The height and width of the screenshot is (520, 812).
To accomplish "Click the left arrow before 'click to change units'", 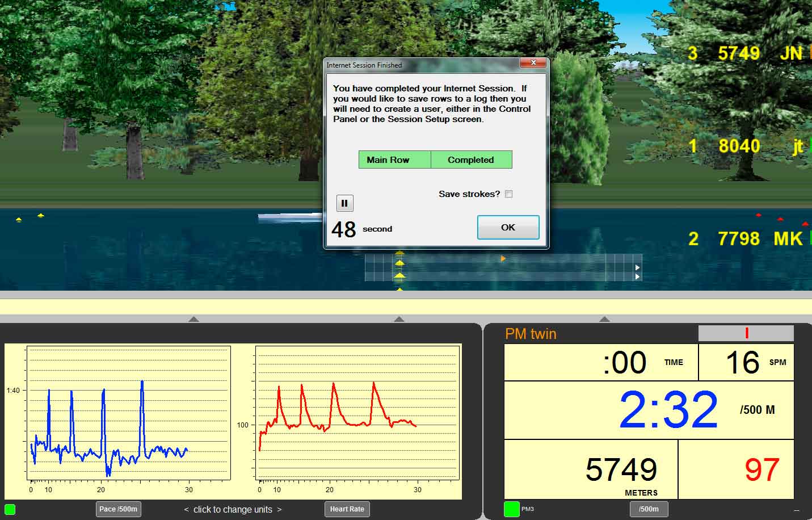I will [187, 510].
